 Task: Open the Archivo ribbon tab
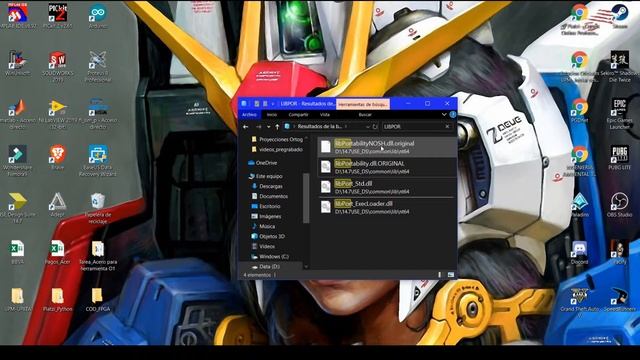coord(249,115)
